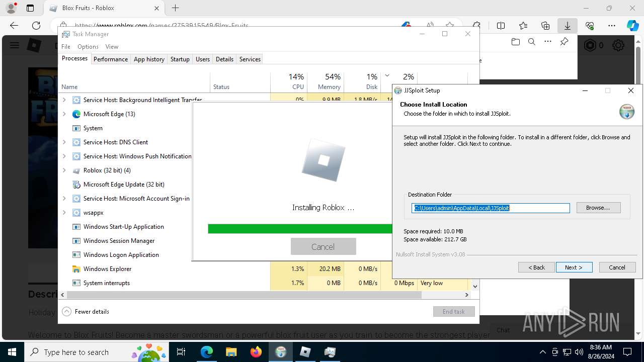644x362 pixels.
Task: Switch to the Startup tab
Action: click(180, 59)
